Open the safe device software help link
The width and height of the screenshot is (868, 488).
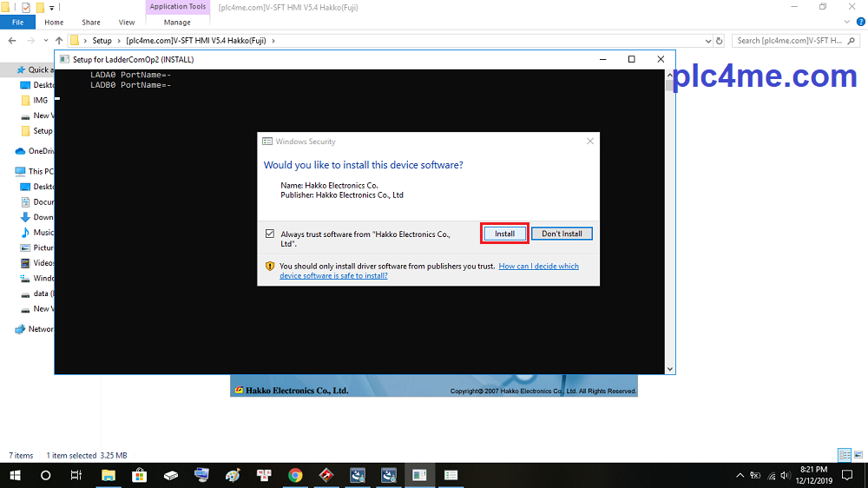point(538,266)
